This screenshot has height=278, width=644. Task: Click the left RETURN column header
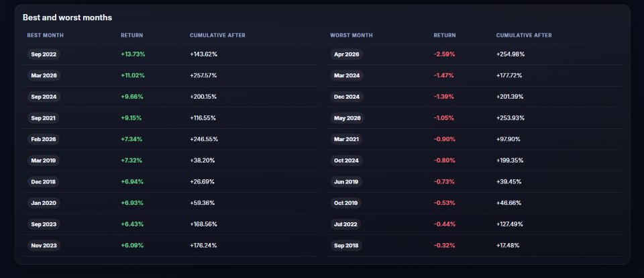pyautogui.click(x=132, y=36)
